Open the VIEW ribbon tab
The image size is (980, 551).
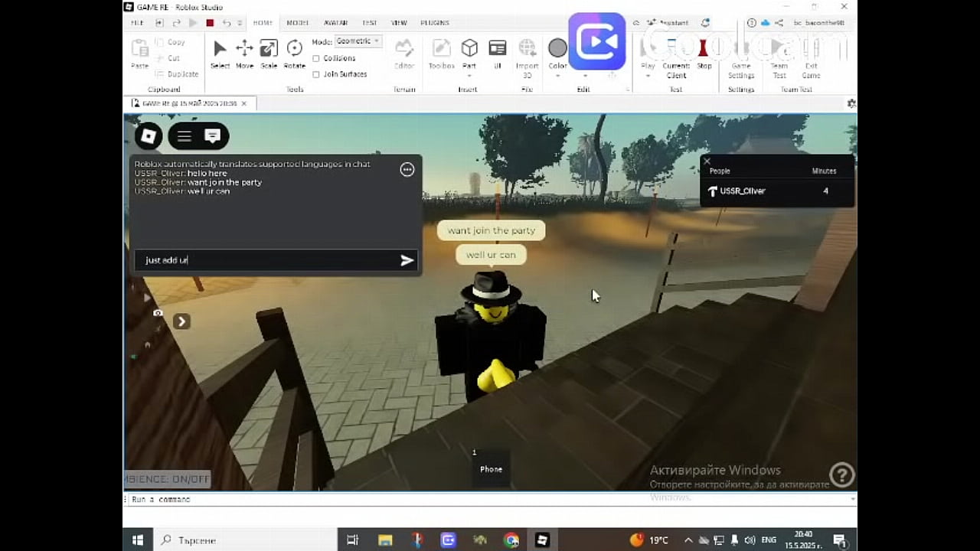pos(398,22)
